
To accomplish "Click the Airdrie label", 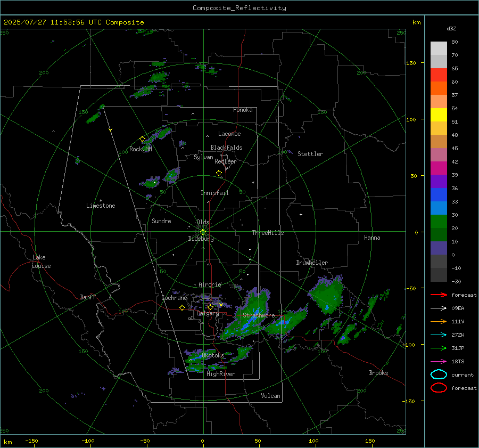I will (x=210, y=284).
